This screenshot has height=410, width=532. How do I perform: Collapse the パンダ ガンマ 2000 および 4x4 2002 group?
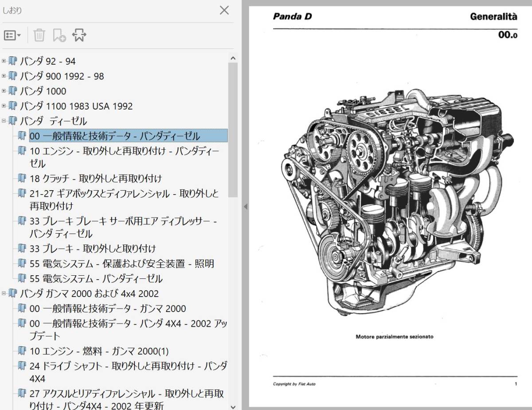4,293
